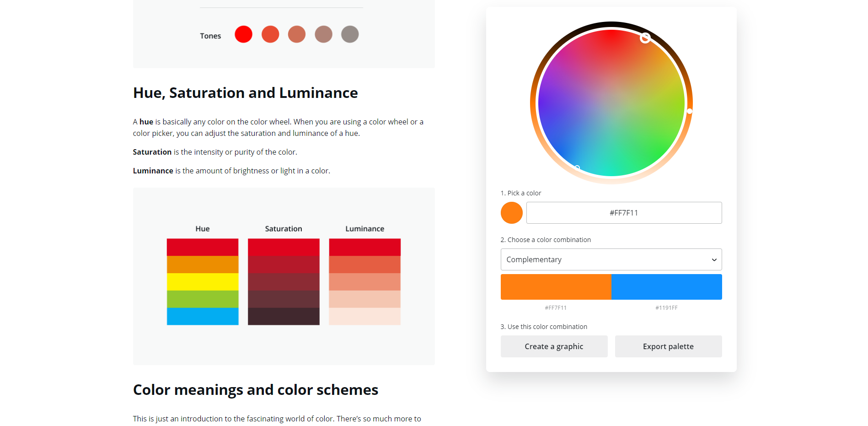
Task: Click the orange picked color circle swatch
Action: pyautogui.click(x=512, y=213)
